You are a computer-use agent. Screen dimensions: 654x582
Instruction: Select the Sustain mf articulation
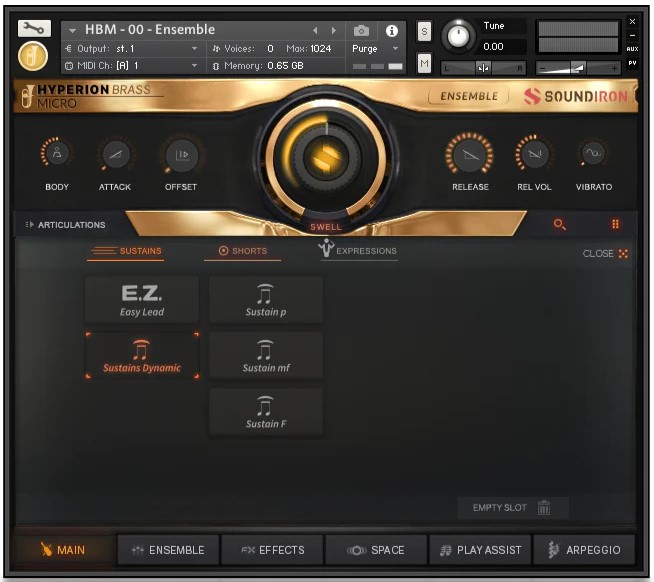tap(266, 356)
